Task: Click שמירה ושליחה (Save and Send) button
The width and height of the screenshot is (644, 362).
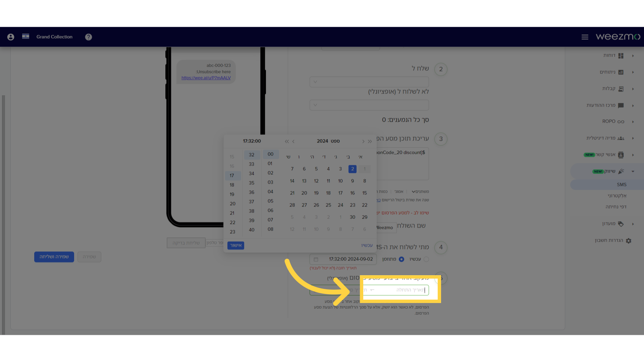Action: pyautogui.click(x=54, y=256)
